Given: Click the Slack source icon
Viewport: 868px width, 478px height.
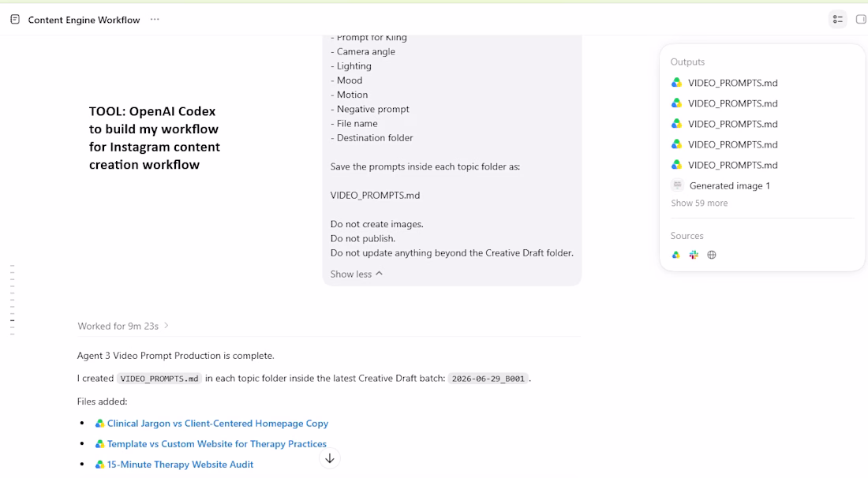Looking at the screenshot, I should (x=694, y=255).
